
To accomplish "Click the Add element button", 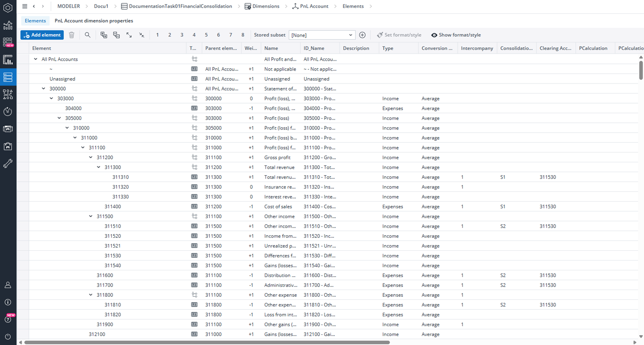I will (42, 35).
